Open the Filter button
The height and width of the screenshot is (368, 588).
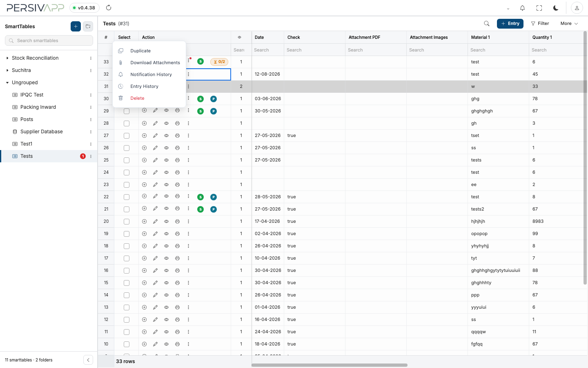point(540,24)
